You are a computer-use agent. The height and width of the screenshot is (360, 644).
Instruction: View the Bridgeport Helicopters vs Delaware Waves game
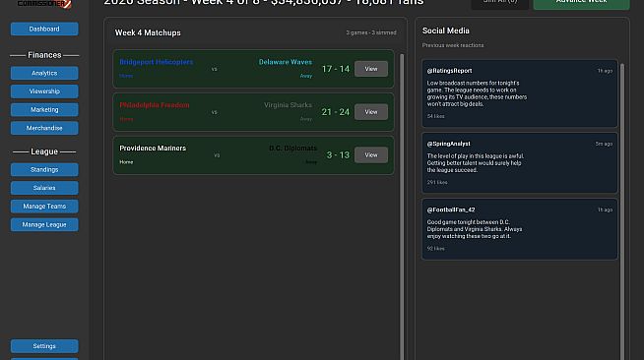(x=371, y=69)
